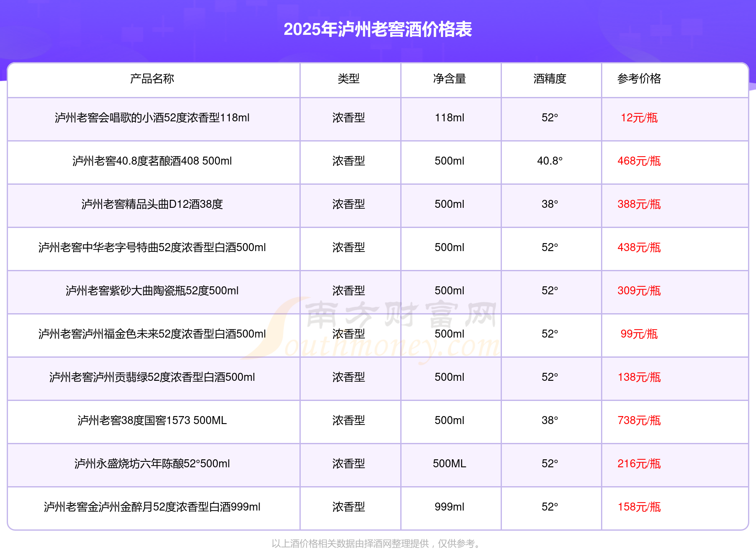Click the price 309元/瓶
This screenshot has width=756, height=550.
click(x=639, y=291)
